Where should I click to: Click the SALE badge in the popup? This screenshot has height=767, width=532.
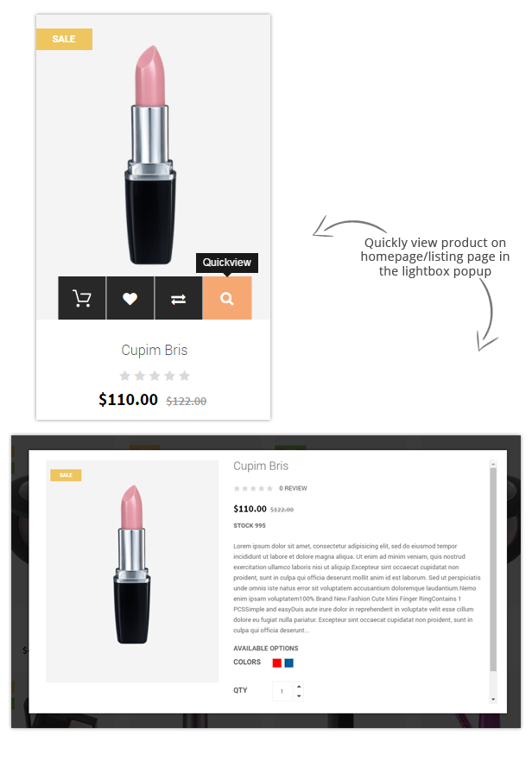click(x=66, y=475)
